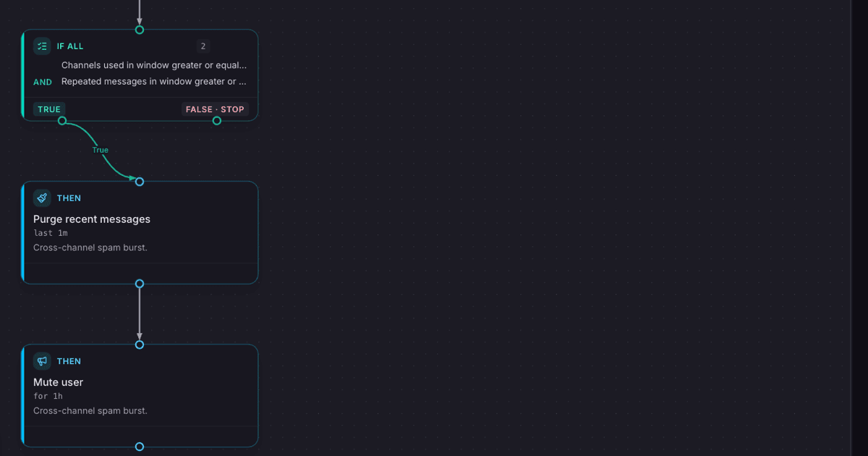Click 'Cross-channel spam burst.' under Purge recent messages

pyautogui.click(x=90, y=248)
